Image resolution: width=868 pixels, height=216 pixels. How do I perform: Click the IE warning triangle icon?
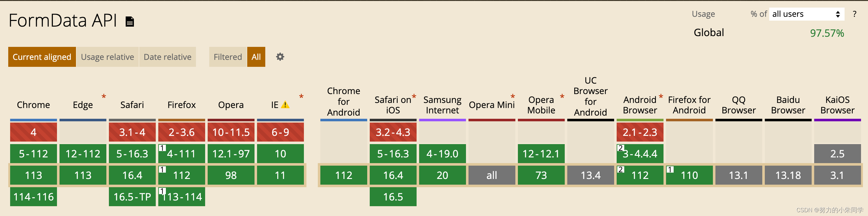point(285,105)
